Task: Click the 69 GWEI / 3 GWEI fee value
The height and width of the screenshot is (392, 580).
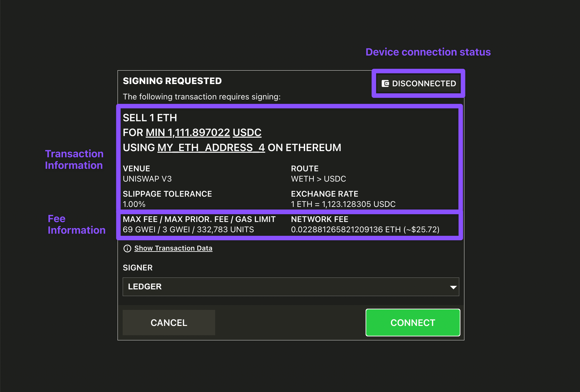Action: [189, 229]
